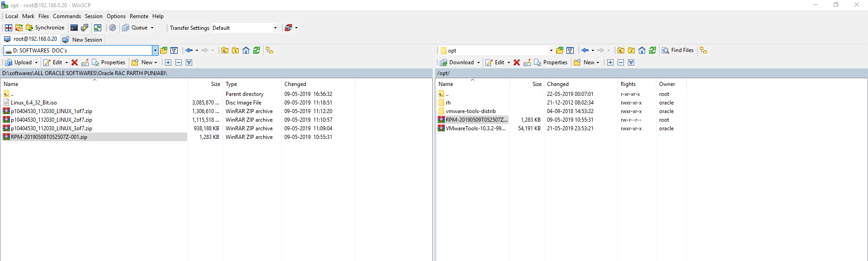The width and height of the screenshot is (868, 261).
Task: Unselect files with minus icon in local panel
Action: point(179,62)
